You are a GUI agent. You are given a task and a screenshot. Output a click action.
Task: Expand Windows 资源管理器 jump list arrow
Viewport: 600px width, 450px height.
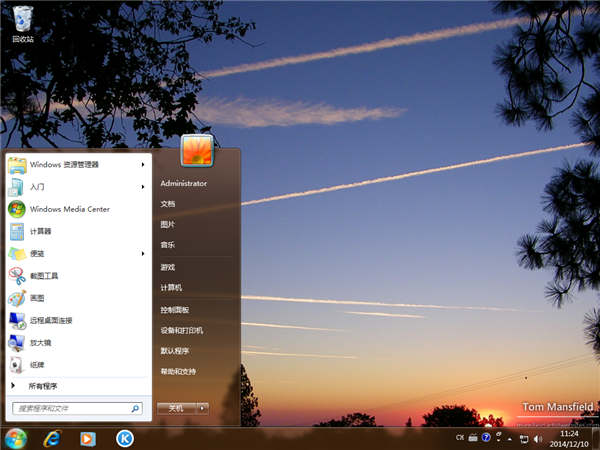tap(143, 165)
